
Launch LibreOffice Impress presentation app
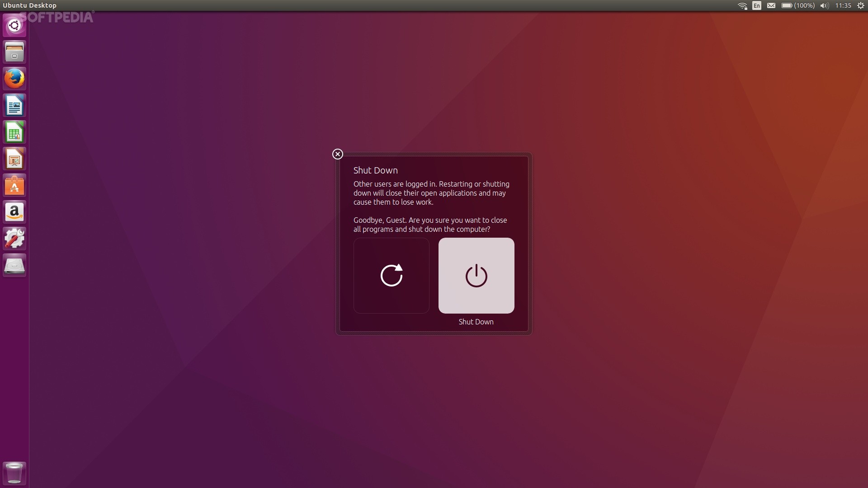pos(14,159)
